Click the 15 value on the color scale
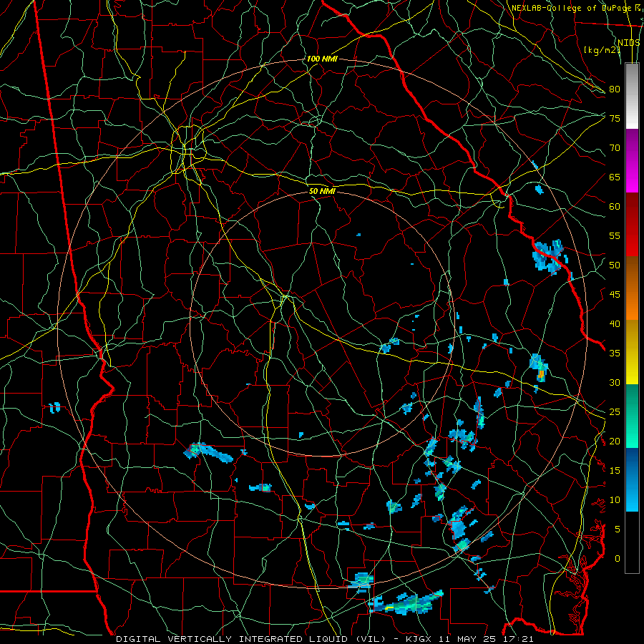This screenshot has height=644, width=644. pyautogui.click(x=615, y=471)
